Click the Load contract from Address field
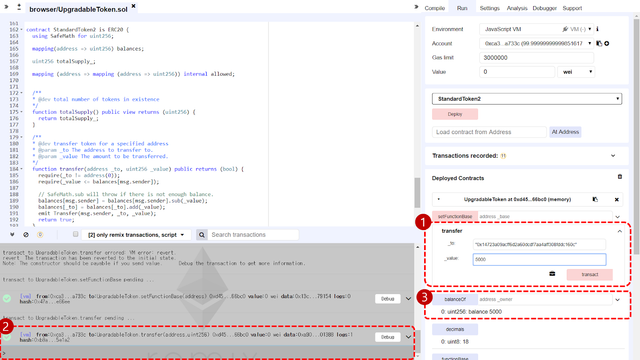The height and width of the screenshot is (360, 640). coord(489,132)
